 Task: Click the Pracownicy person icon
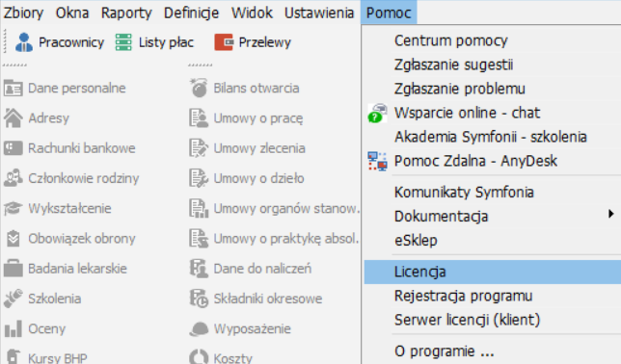[x=24, y=42]
